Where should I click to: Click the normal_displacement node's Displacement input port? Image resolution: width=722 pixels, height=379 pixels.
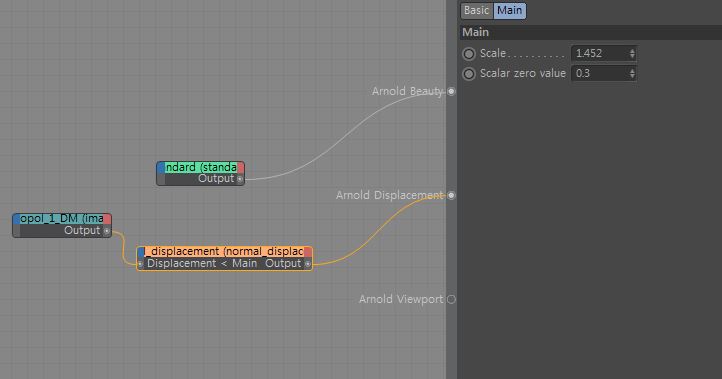click(x=140, y=264)
